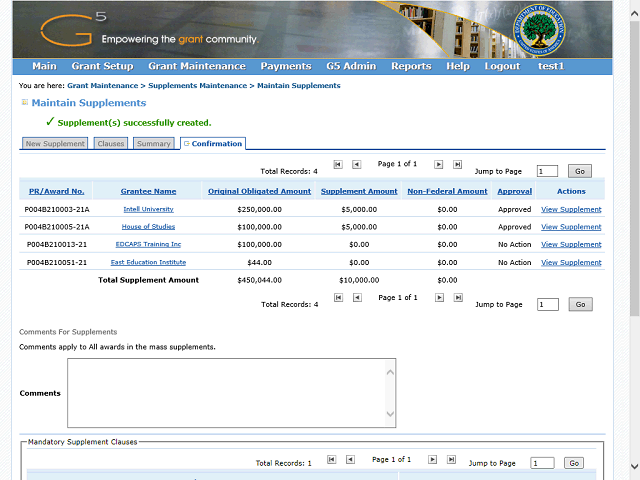Image resolution: width=640 pixels, height=480 pixels.
Task: Open the Payments menu
Action: coord(285,66)
